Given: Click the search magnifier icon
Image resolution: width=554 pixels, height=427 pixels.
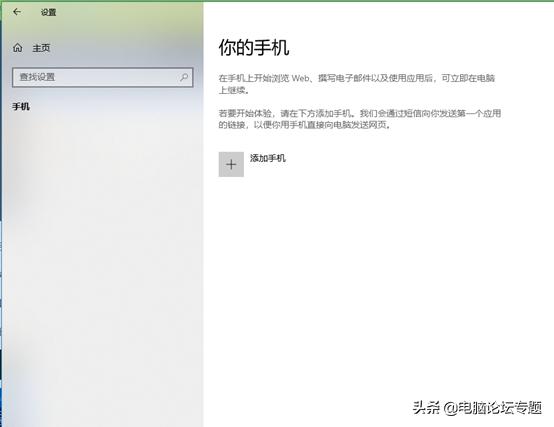Looking at the screenshot, I should pyautogui.click(x=184, y=77).
